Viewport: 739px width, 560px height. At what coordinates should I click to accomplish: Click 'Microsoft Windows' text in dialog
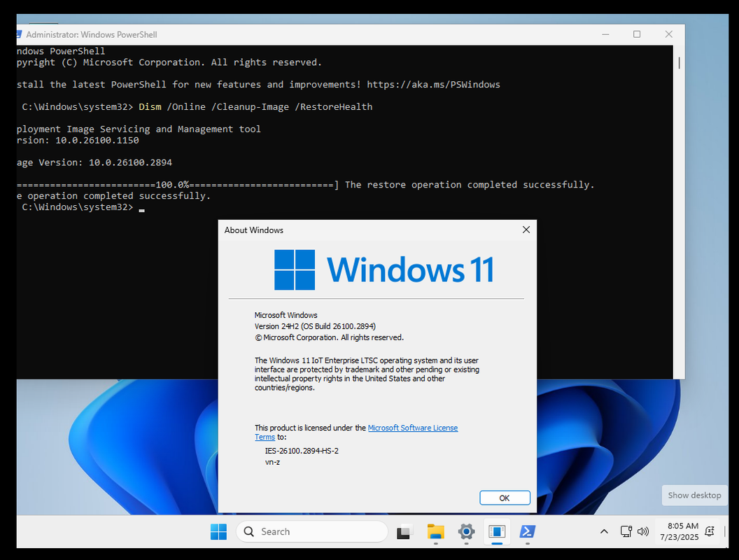click(x=286, y=315)
